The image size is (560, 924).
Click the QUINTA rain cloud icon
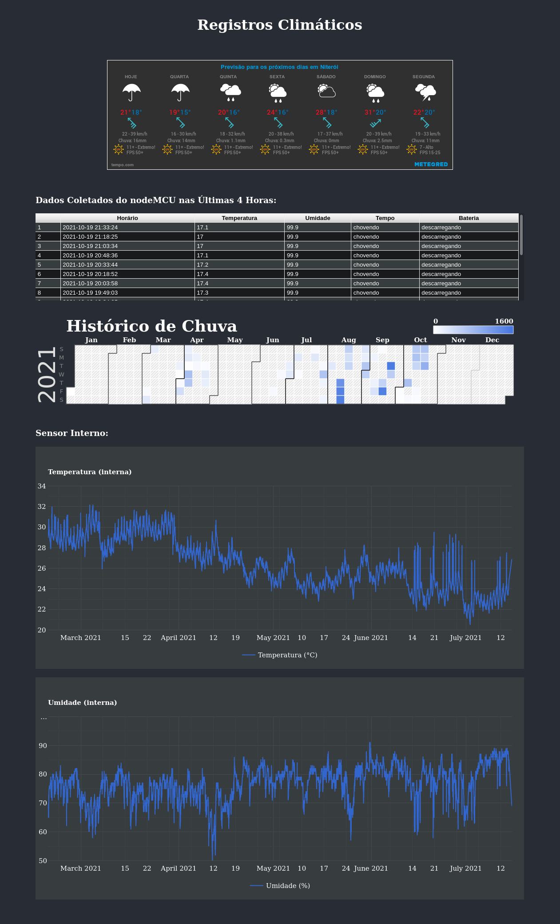pos(230,93)
